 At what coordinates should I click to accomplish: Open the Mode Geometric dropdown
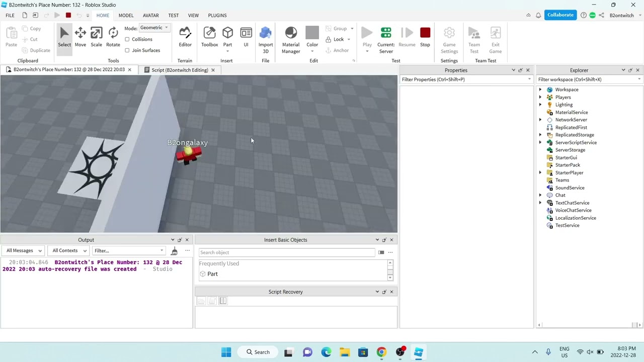154,28
